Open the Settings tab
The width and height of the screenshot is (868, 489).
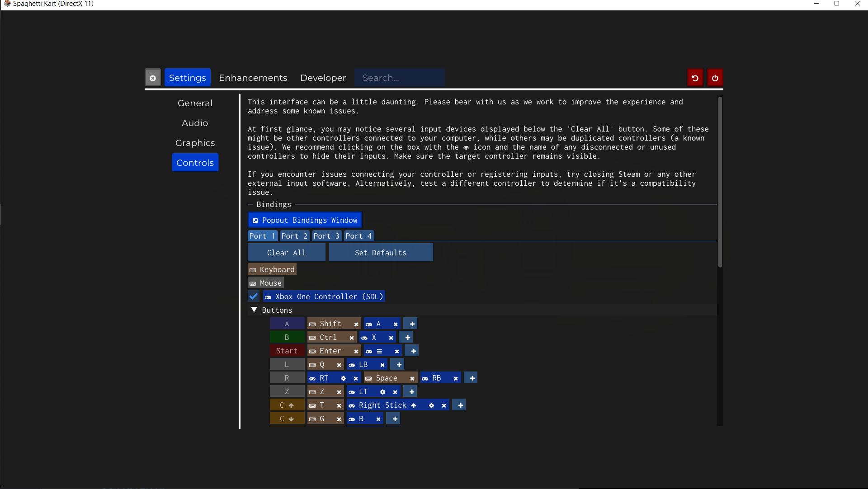click(x=187, y=78)
